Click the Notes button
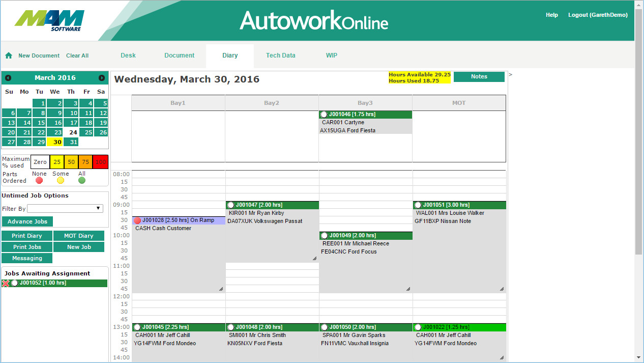 click(479, 77)
